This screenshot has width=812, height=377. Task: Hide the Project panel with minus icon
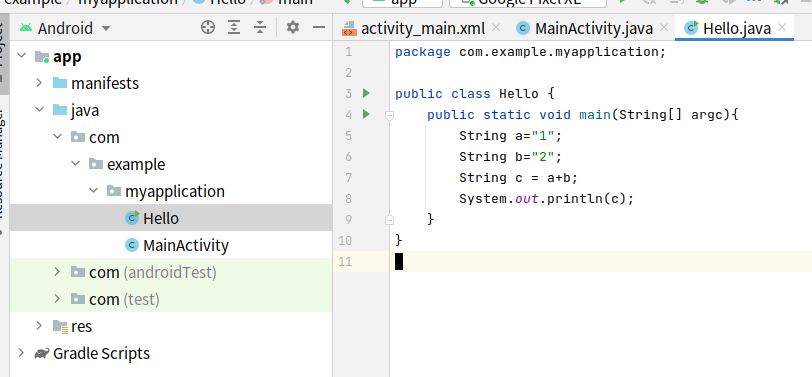(319, 27)
